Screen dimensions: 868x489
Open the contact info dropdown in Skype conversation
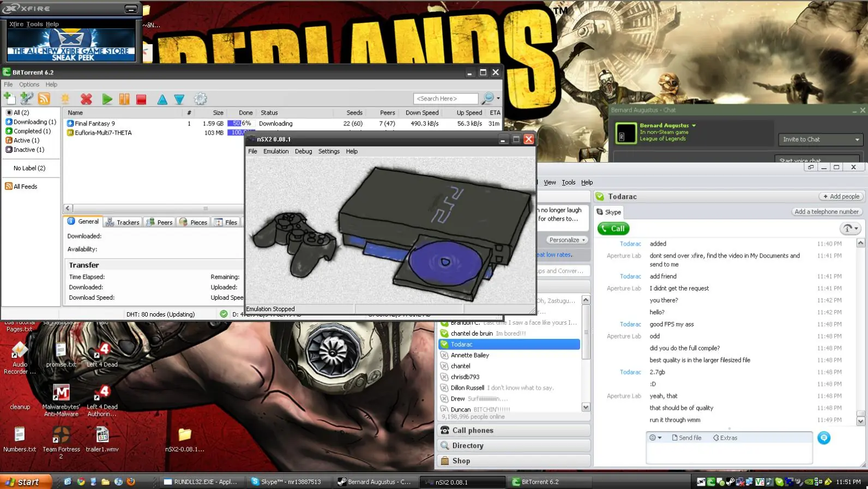[x=851, y=229]
